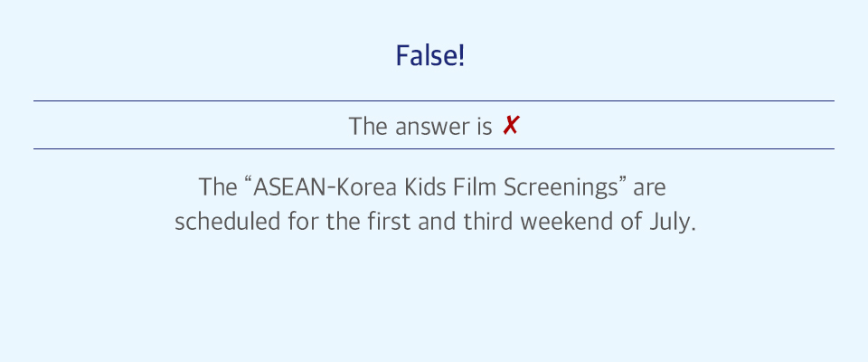This screenshot has height=362, width=868.
Task: Click the word "is" before the red X
Action: coord(483,127)
